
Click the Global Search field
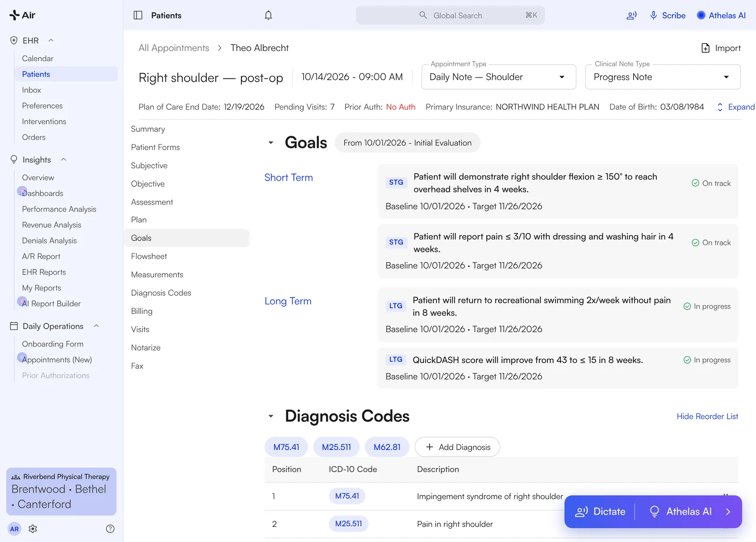point(450,15)
